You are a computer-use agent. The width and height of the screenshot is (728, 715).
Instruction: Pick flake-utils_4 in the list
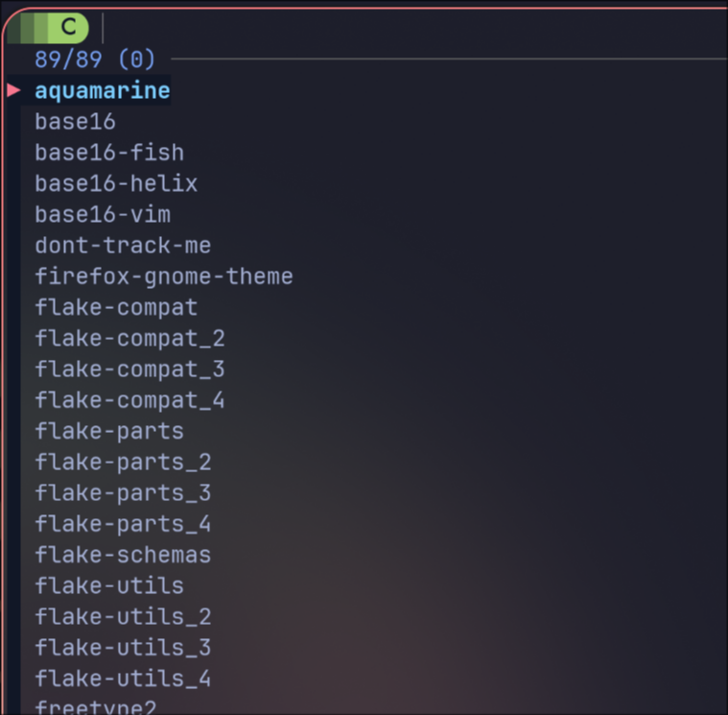(x=123, y=679)
